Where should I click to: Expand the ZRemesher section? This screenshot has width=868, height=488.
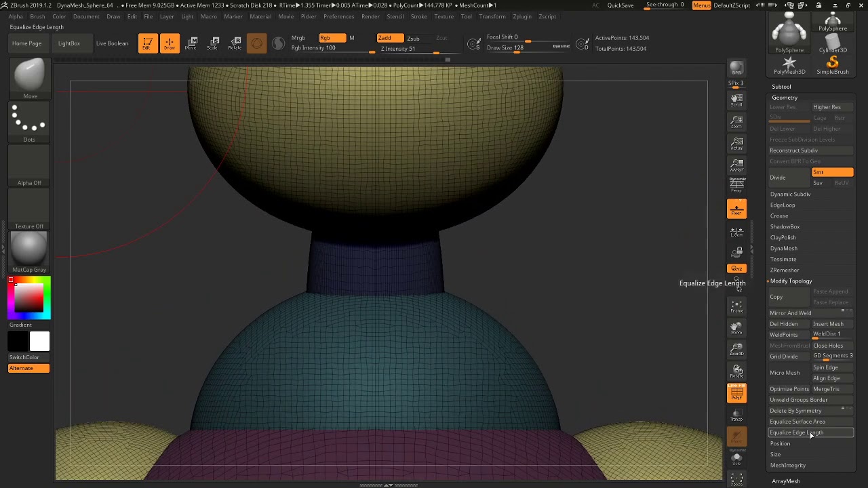pyautogui.click(x=784, y=270)
